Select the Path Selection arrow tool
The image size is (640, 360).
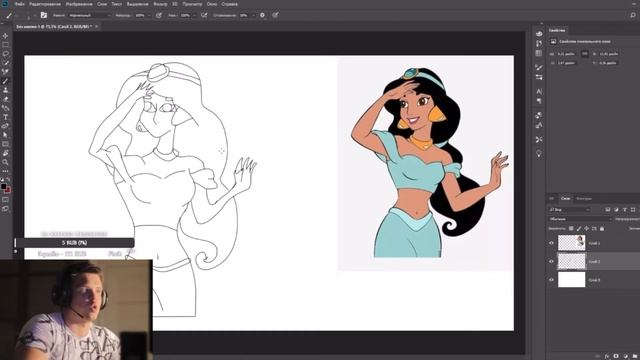coord(5,135)
